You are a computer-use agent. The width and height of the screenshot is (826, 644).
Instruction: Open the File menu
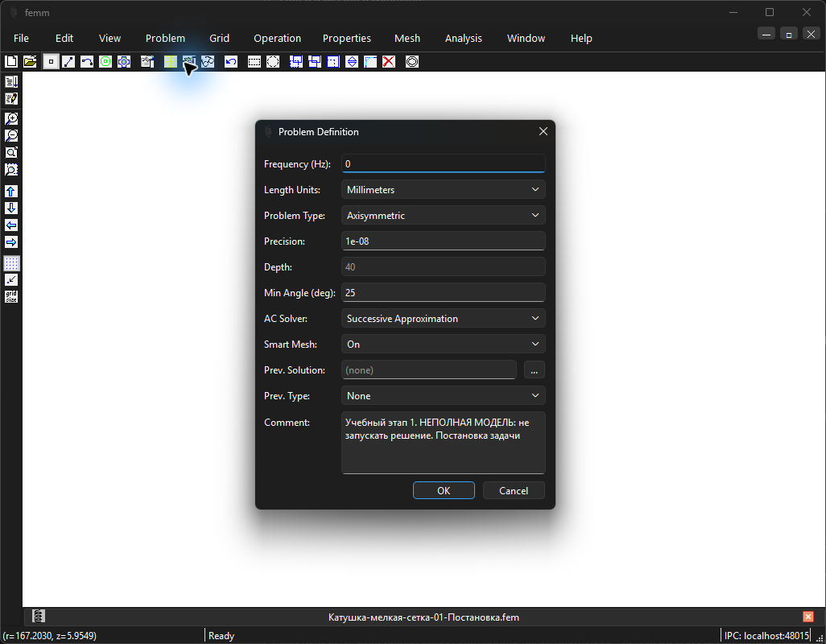click(21, 39)
